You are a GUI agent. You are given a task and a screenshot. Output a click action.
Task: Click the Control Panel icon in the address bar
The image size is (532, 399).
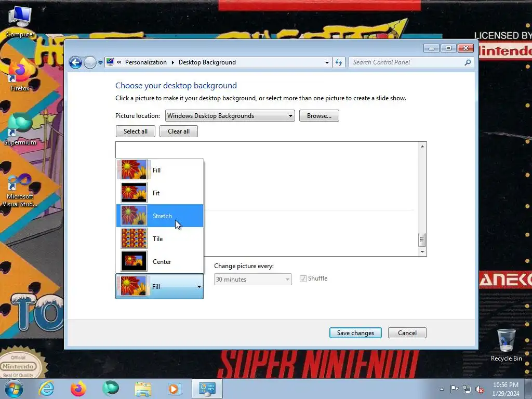coord(110,62)
